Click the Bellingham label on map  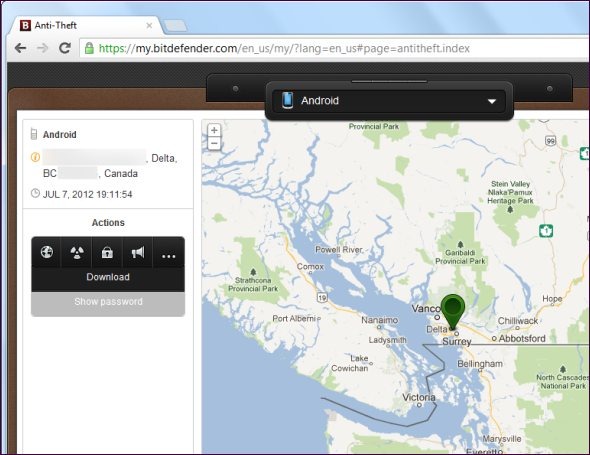[480, 364]
